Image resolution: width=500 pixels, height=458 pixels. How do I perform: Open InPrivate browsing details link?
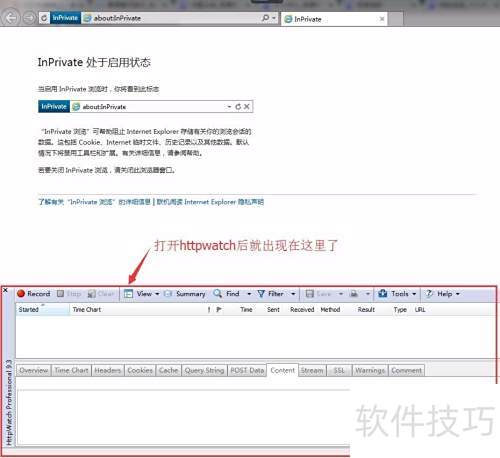pos(94,202)
